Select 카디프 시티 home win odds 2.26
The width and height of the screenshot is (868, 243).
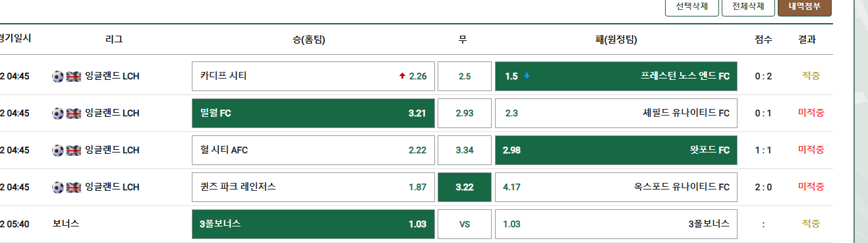click(313, 76)
